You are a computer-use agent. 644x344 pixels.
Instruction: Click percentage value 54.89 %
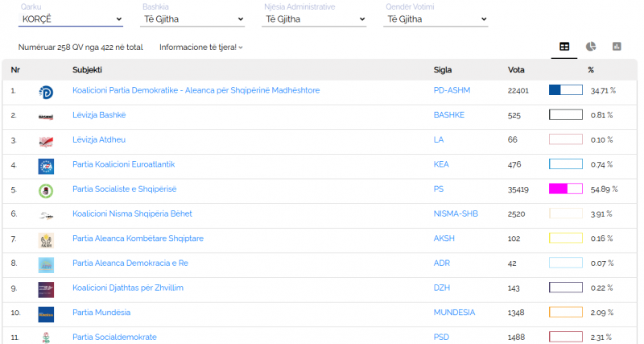(x=605, y=189)
